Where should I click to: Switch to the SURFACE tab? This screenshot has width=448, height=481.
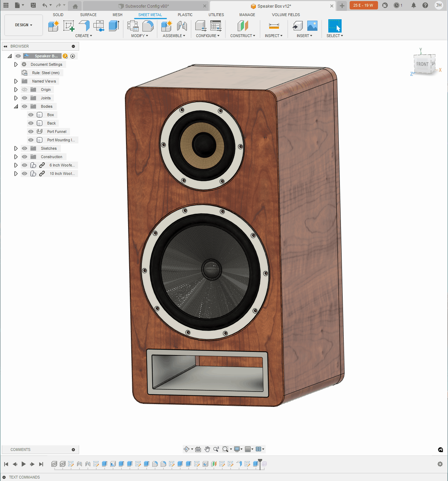coord(88,15)
